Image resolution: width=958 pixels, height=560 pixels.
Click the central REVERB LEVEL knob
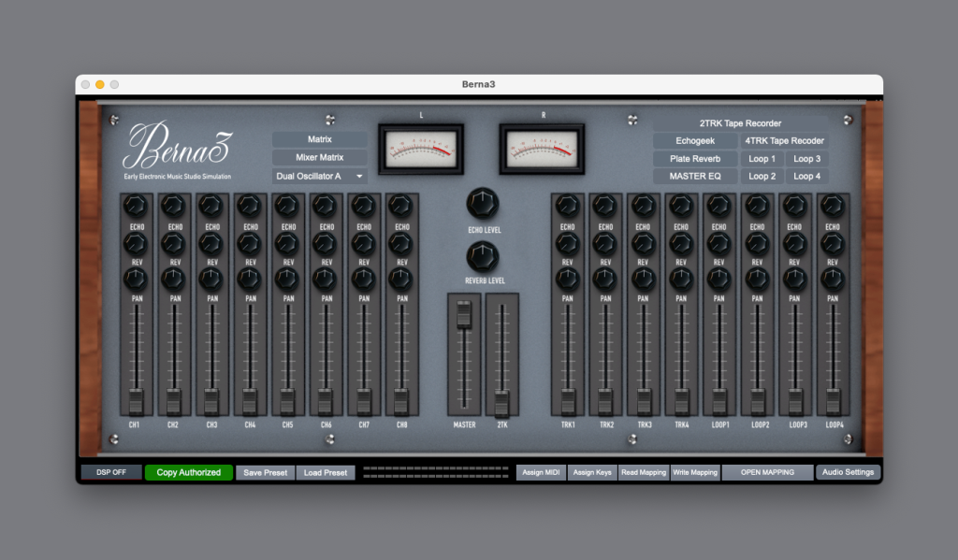482,256
